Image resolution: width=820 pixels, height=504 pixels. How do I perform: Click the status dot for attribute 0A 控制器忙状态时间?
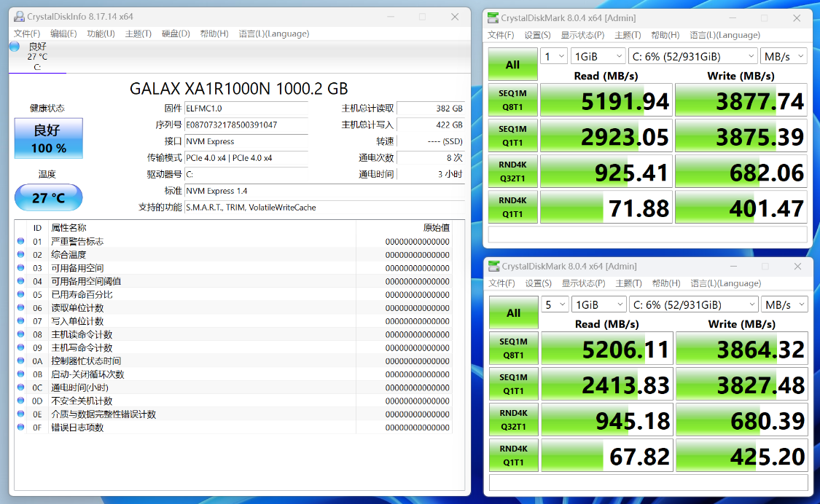coord(21,361)
